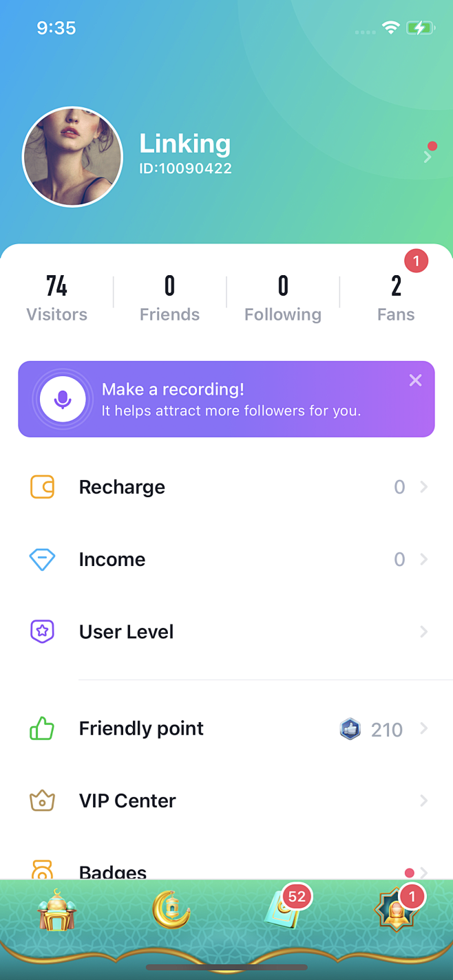
Task: Click the VIP Center crown icon
Action: click(42, 801)
